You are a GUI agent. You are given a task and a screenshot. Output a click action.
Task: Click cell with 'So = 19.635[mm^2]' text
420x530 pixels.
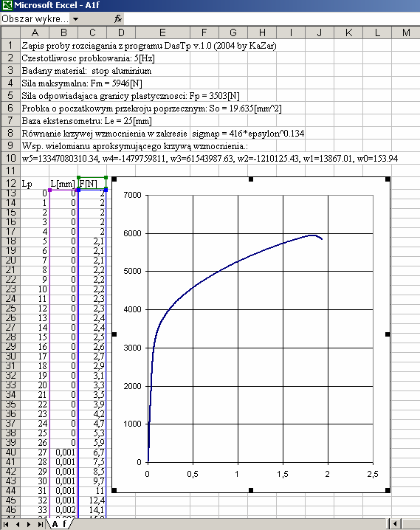(x=151, y=109)
